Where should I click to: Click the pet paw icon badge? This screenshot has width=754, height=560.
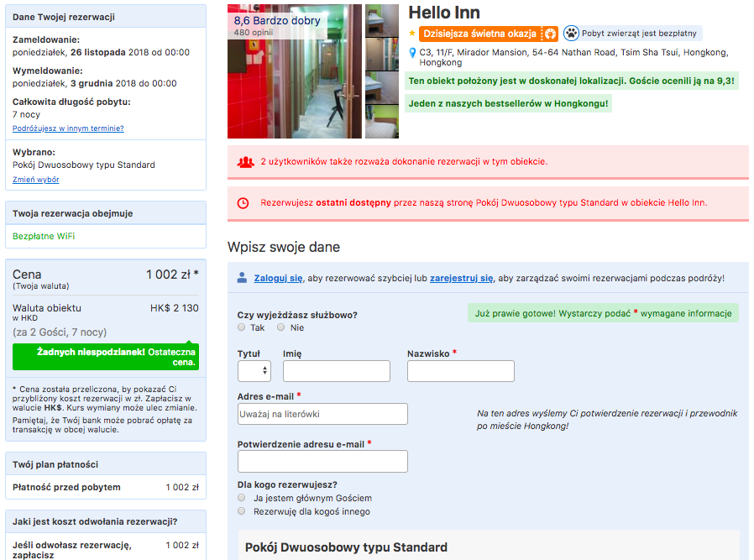(571, 34)
